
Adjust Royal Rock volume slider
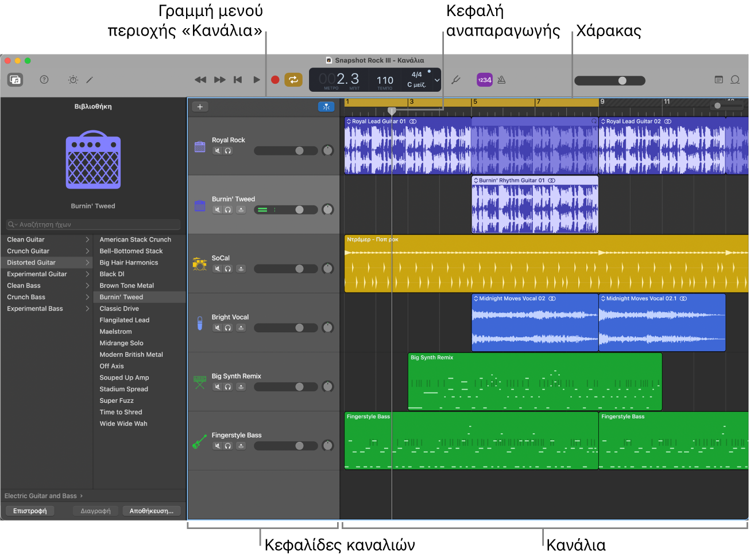pos(286,151)
